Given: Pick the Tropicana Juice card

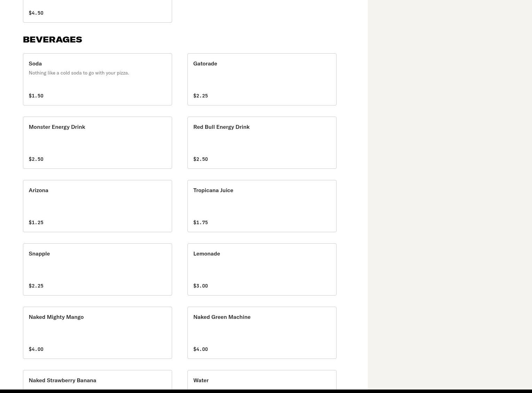Looking at the screenshot, I should pos(262,206).
